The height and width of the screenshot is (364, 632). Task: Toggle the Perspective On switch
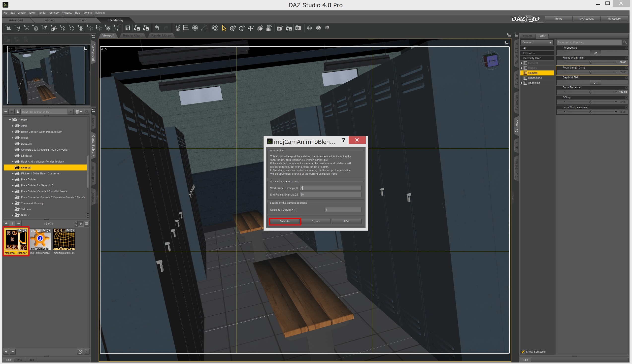[x=595, y=53]
